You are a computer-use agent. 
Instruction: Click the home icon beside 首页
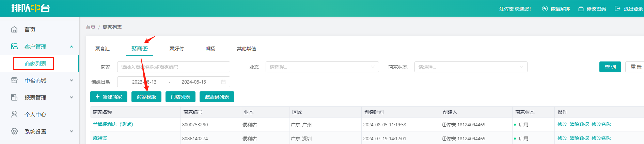coord(14,30)
